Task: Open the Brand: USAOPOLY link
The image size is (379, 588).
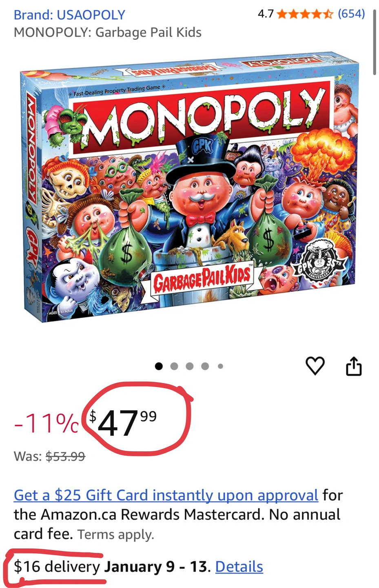Action: (69, 15)
